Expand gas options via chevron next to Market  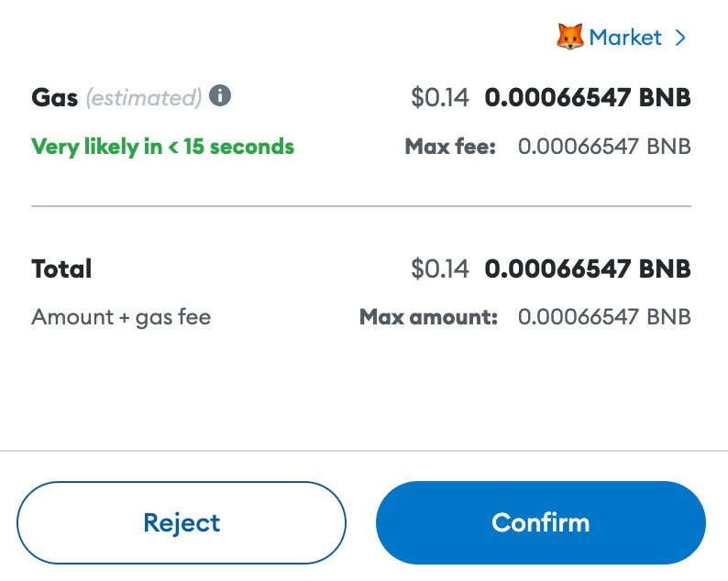tap(679, 38)
